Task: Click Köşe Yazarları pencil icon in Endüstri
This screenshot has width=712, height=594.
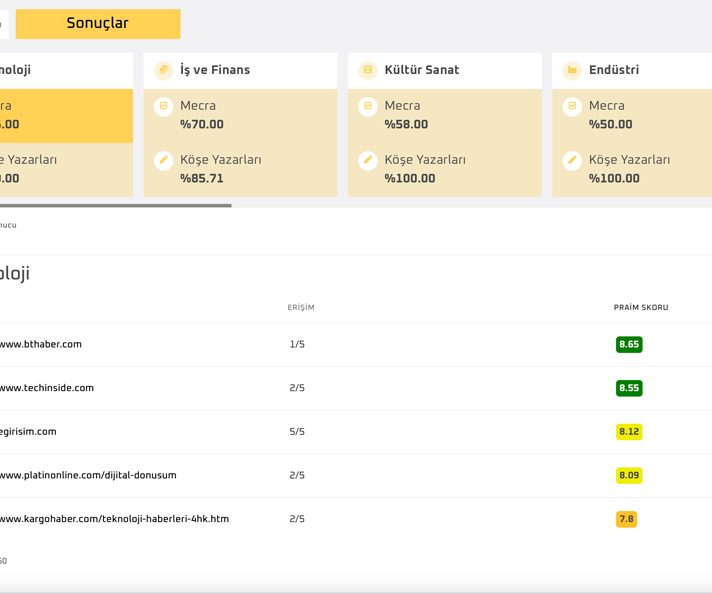Action: [572, 160]
